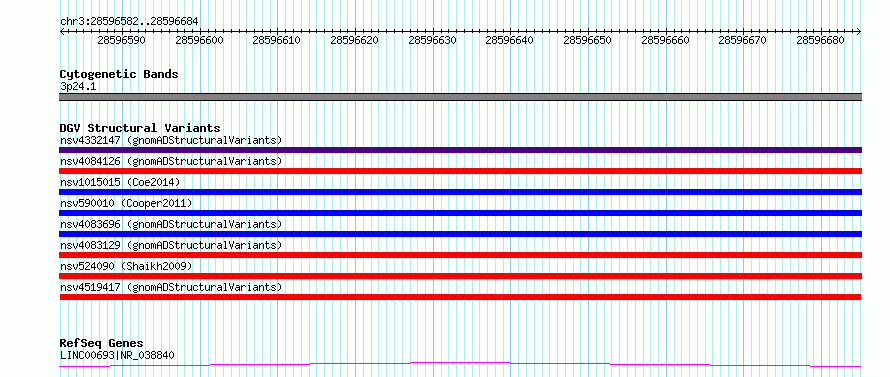Image resolution: width=890 pixels, height=377 pixels.
Task: Click the nsv4083696 variant label
Action: 171,224
